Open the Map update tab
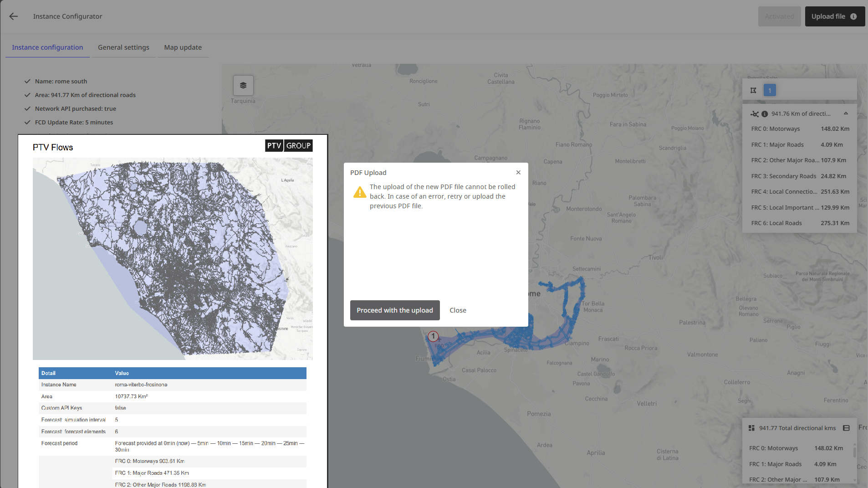 [183, 47]
